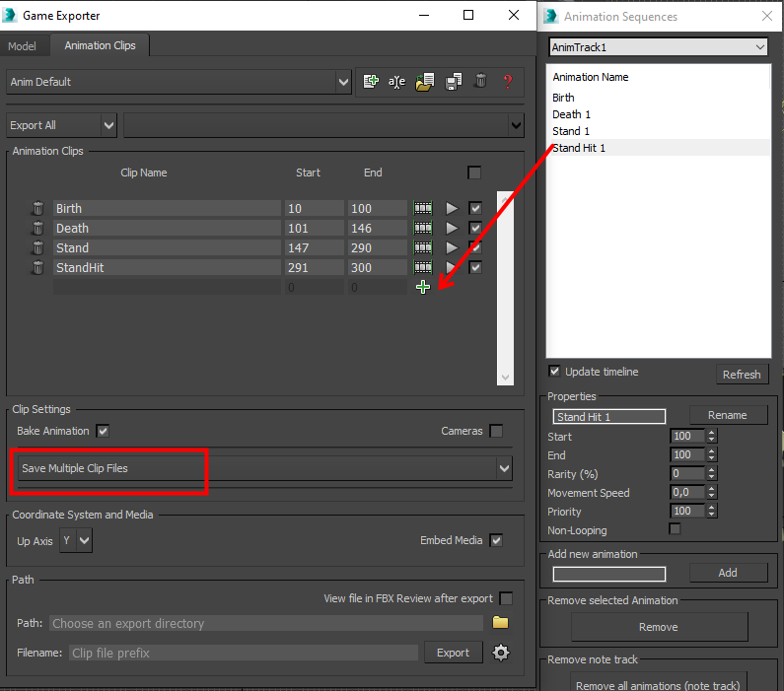Delete the Death clip with trash icon

pyautogui.click(x=37, y=229)
